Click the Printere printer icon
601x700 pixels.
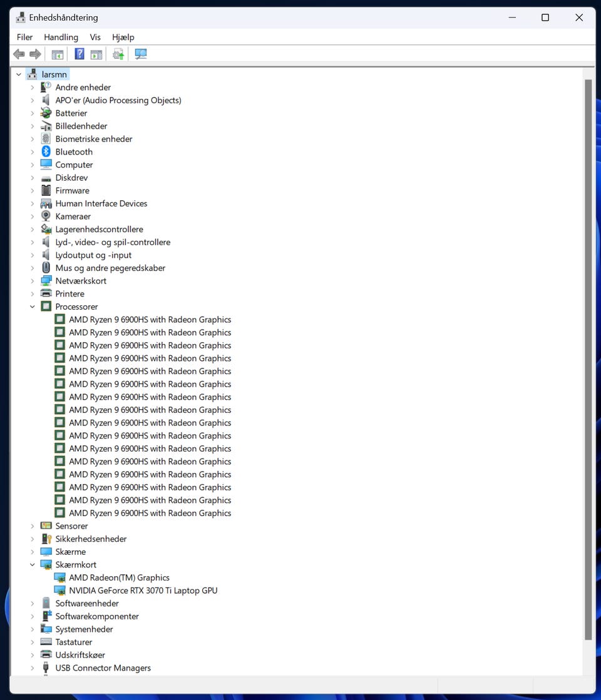pos(46,293)
